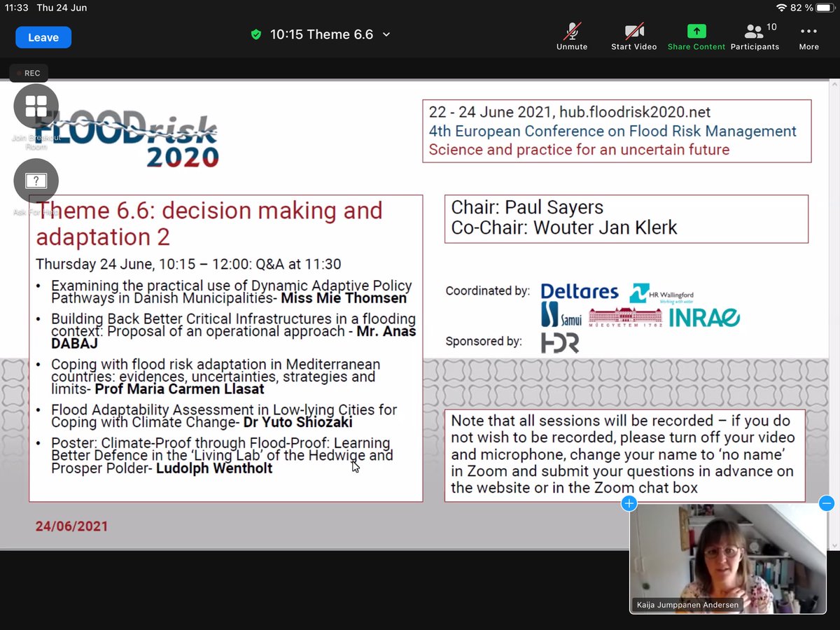Select Kaija Jumppanen Andersen's video thumbnail

point(728,556)
